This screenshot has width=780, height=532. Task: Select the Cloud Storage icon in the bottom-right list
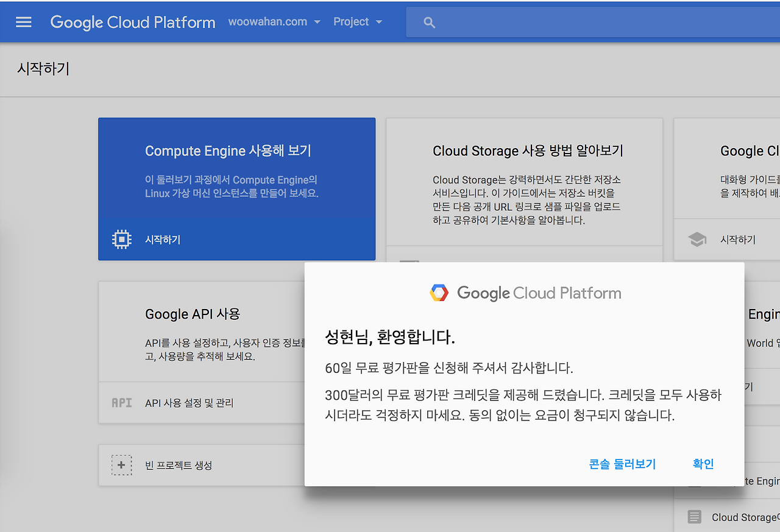coord(694,517)
